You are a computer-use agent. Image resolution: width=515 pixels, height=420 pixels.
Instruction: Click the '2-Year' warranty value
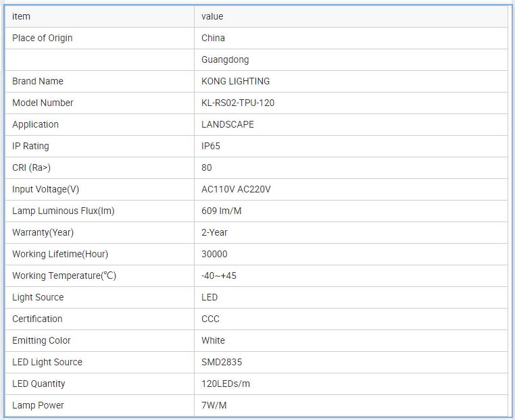click(x=214, y=232)
